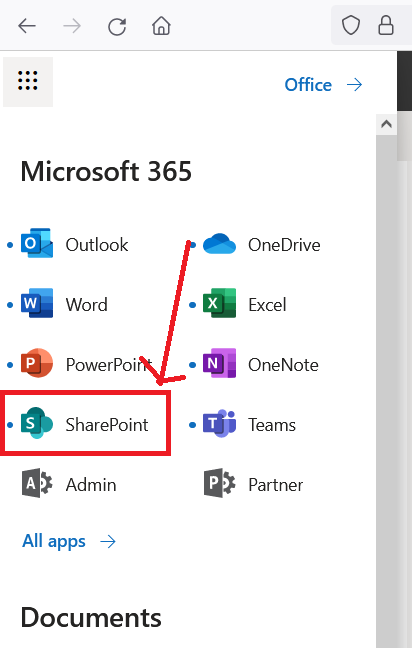412x648 pixels.
Task: Click the OneNote label
Action: click(283, 364)
